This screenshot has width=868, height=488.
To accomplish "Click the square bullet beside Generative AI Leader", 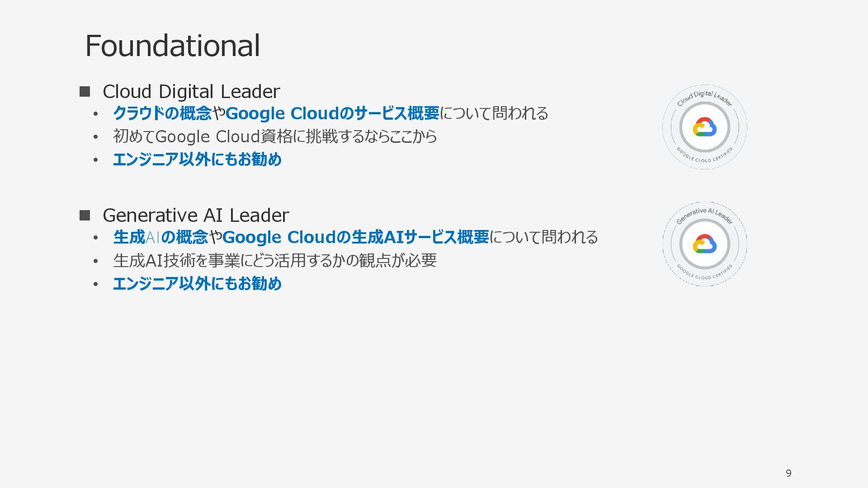I will click(x=85, y=216).
